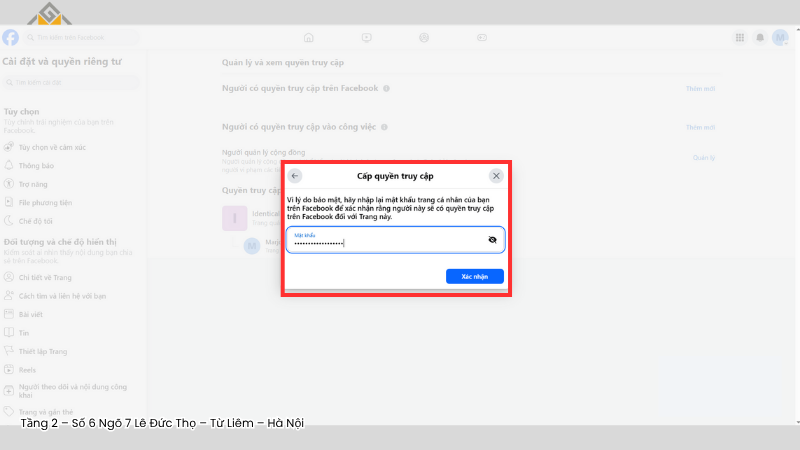The width and height of the screenshot is (800, 450).
Task: Open the apps grid menu icon
Action: coord(740,38)
